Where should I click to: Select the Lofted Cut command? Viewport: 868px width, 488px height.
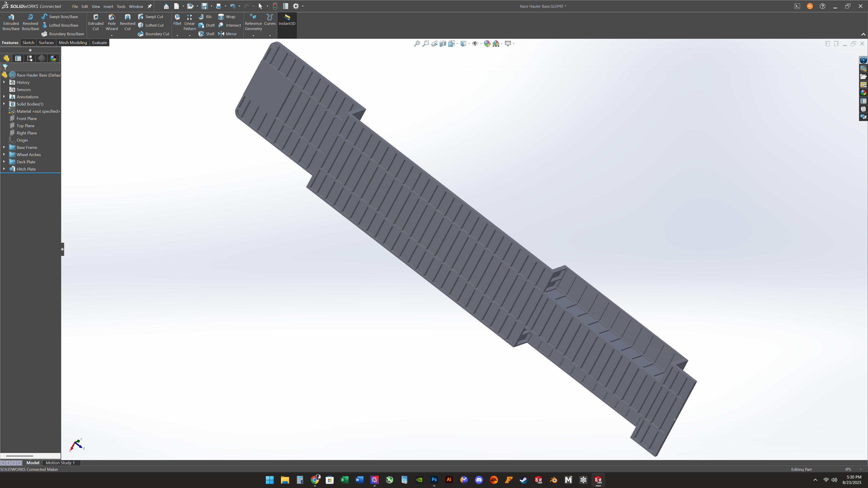click(151, 25)
